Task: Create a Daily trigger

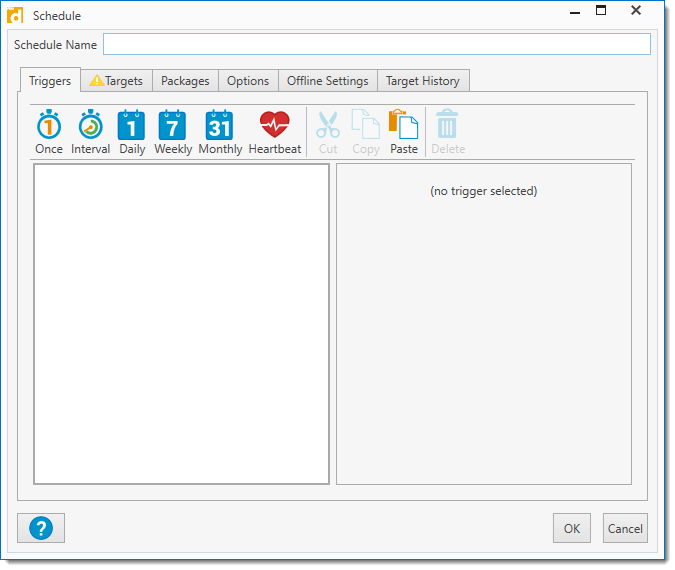Action: coord(132,132)
